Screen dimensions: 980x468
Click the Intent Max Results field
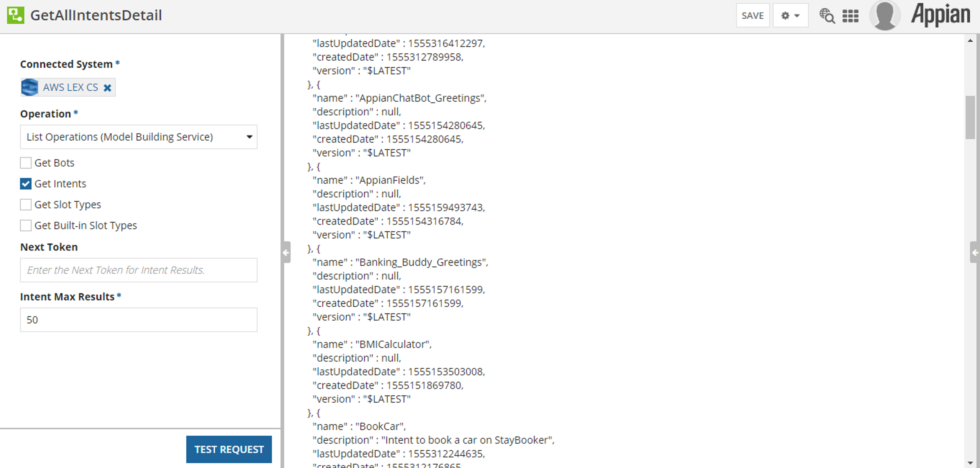139,320
